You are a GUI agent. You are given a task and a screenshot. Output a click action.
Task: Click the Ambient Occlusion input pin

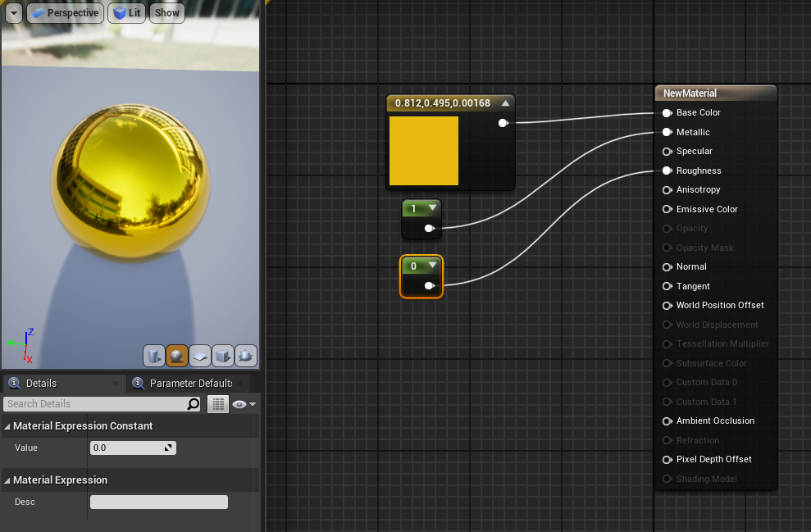pyautogui.click(x=667, y=421)
